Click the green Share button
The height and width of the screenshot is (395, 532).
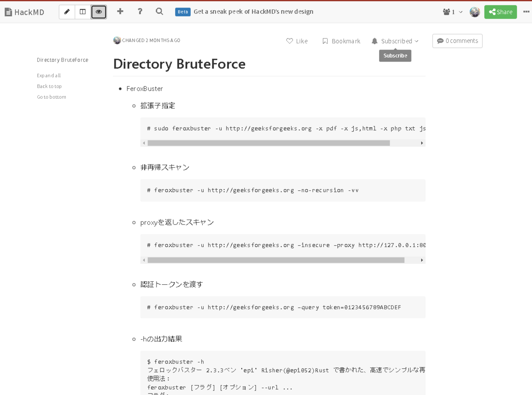click(x=501, y=12)
